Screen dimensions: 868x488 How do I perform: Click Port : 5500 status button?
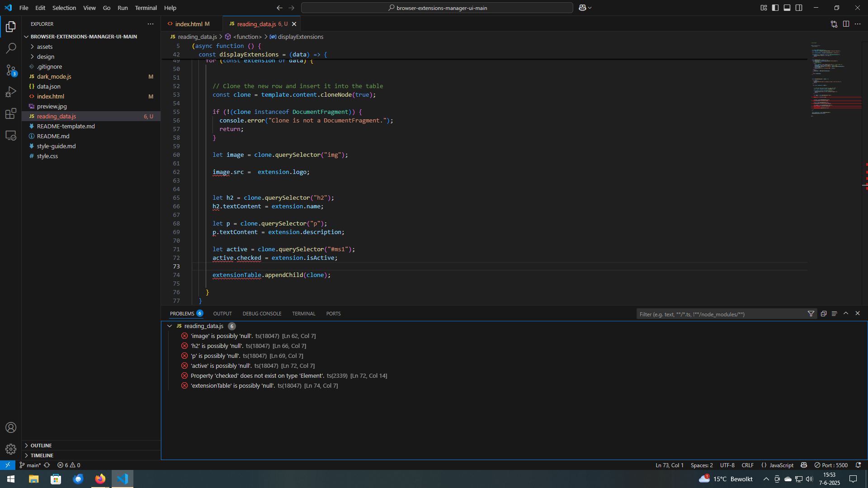831,465
